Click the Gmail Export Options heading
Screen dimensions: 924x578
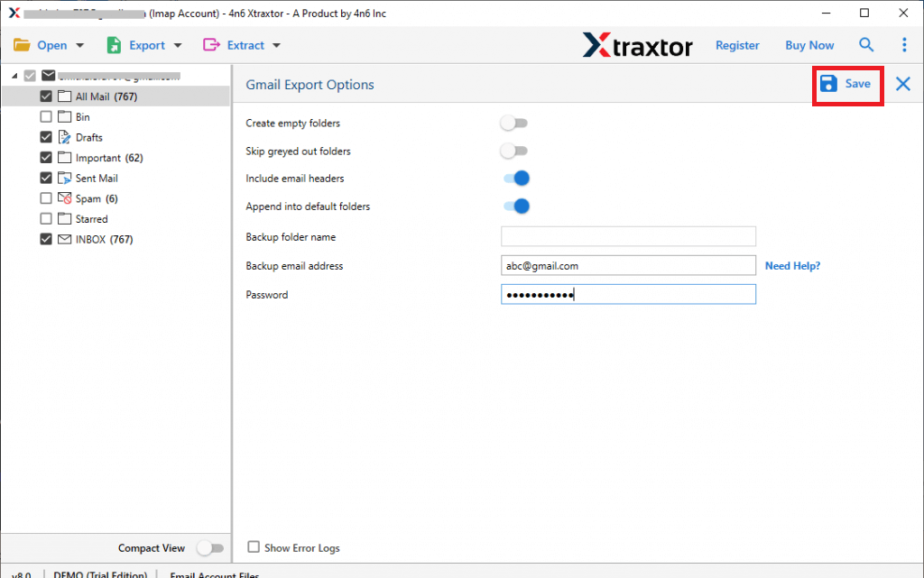pyautogui.click(x=310, y=84)
